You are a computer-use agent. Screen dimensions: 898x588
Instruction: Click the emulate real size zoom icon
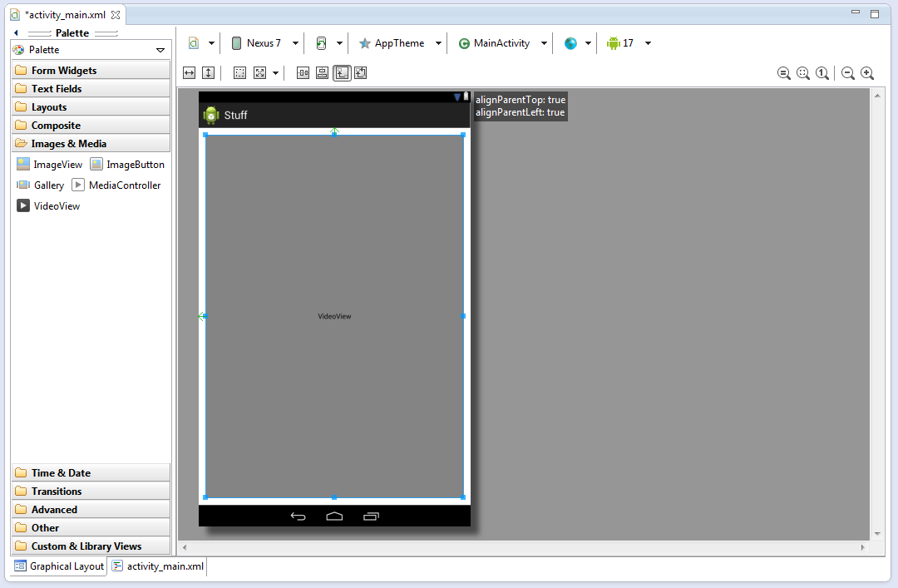point(784,73)
